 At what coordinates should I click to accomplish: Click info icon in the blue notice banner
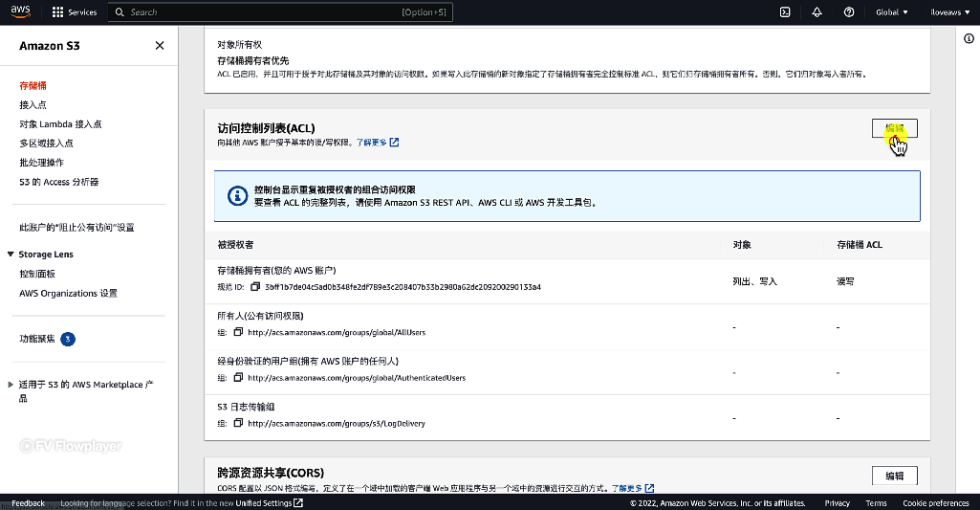tap(237, 196)
